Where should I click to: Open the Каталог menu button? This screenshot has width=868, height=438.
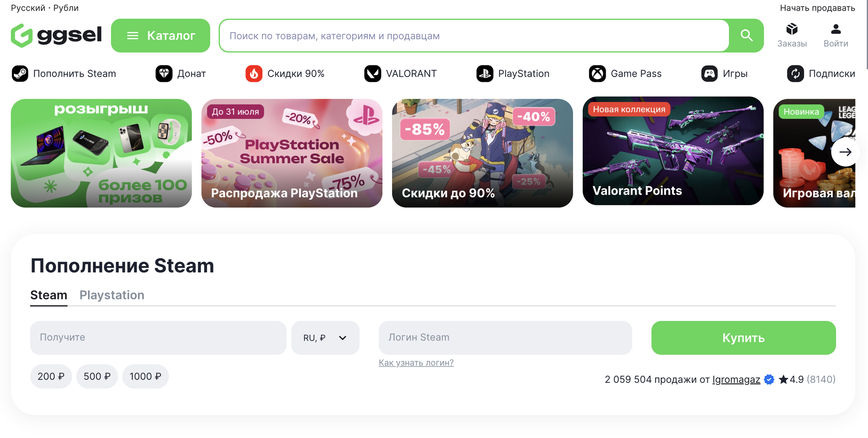tap(161, 36)
